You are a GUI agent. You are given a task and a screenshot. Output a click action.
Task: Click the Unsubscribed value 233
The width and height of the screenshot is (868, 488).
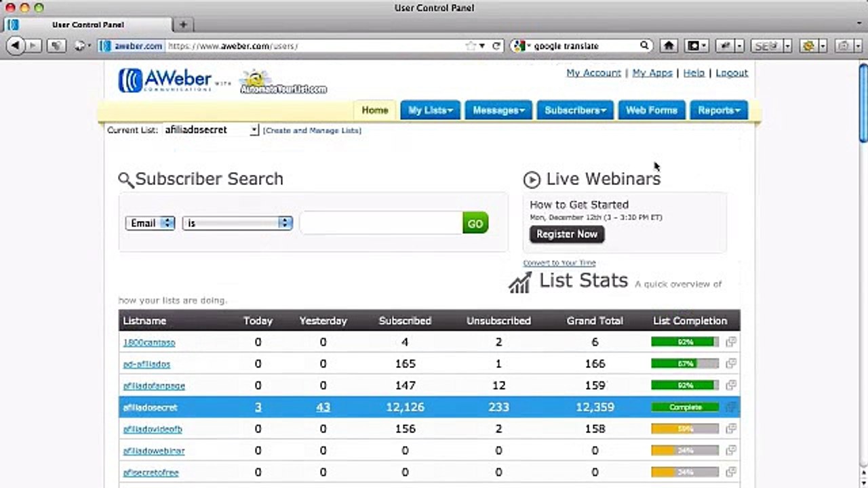(x=498, y=407)
